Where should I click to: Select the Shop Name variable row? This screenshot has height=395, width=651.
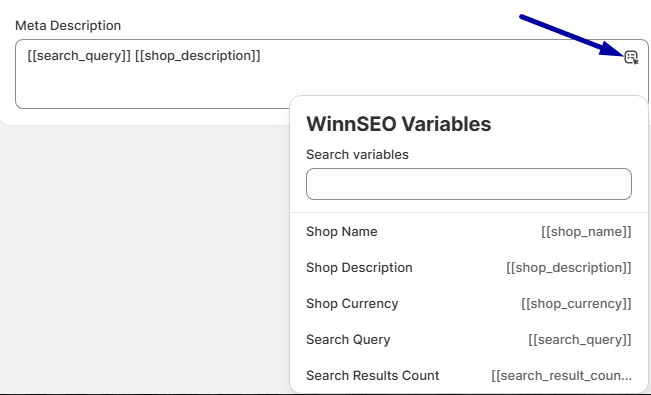pos(469,231)
